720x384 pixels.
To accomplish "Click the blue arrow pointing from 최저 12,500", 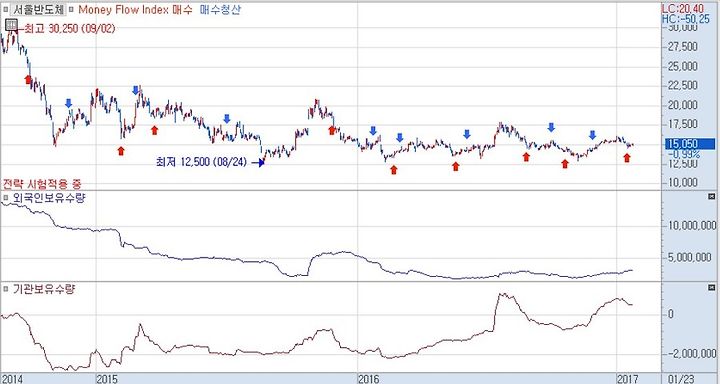I will pyautogui.click(x=258, y=162).
